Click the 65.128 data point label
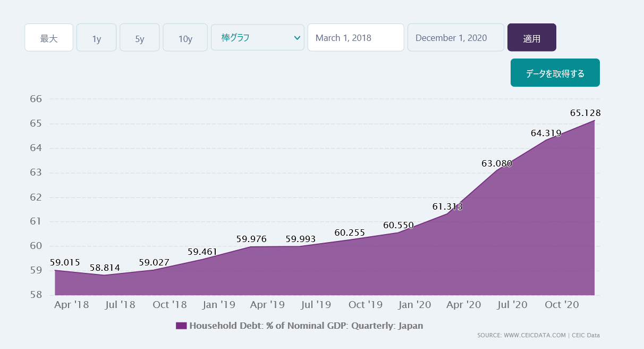Viewport: 644px width, 349px height. point(585,113)
